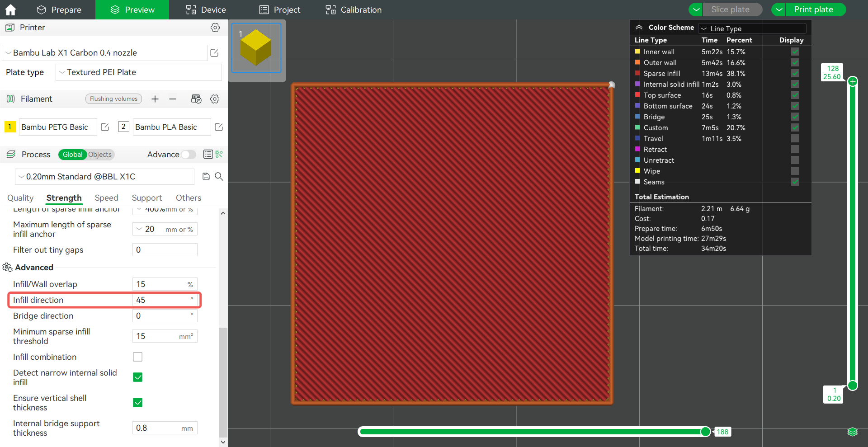Remove a filament with minus icon
This screenshot has width=868, height=447.
point(173,99)
